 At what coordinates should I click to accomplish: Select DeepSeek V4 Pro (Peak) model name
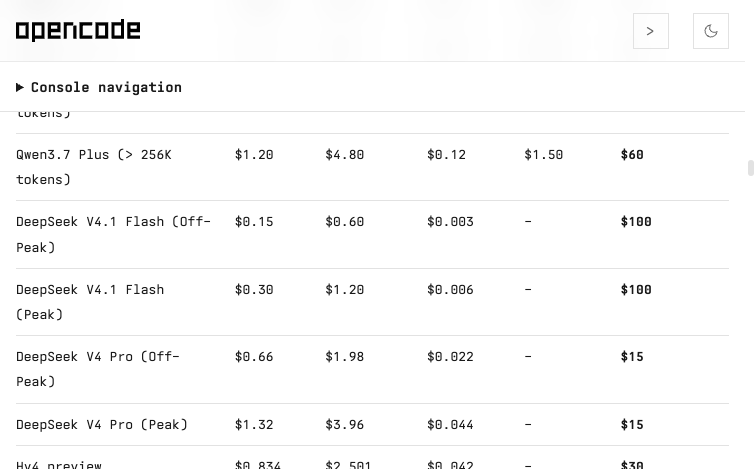point(102,425)
